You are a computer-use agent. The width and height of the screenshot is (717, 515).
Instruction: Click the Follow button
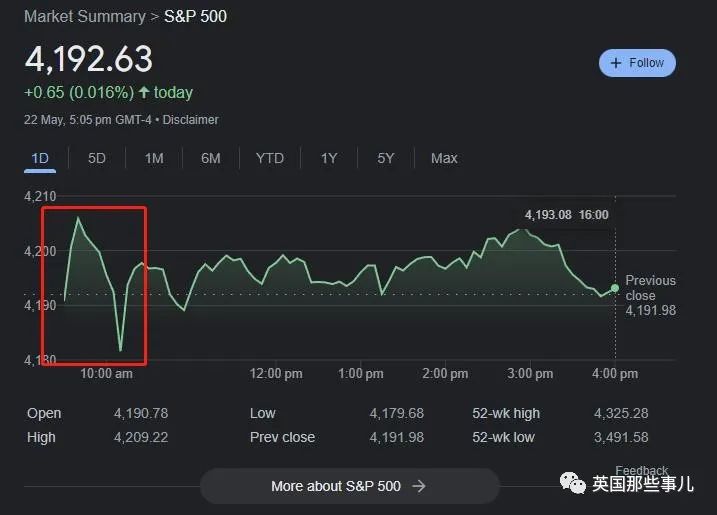coord(637,63)
